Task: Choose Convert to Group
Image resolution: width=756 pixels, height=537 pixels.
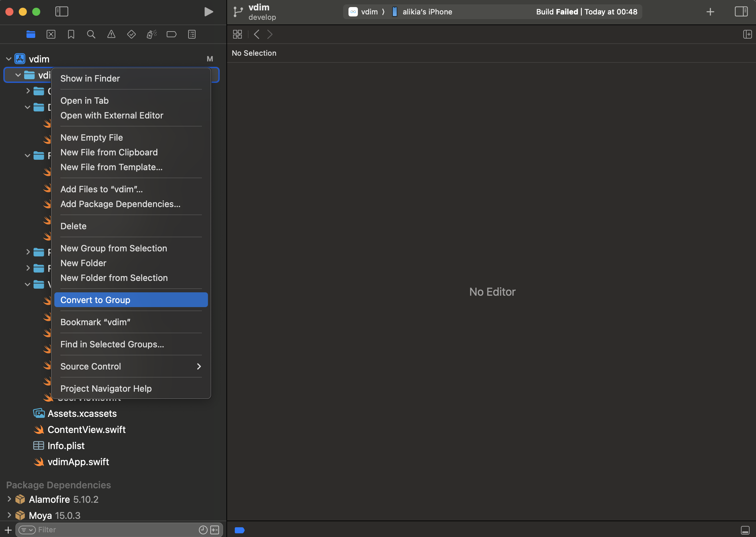Action: 131,300
